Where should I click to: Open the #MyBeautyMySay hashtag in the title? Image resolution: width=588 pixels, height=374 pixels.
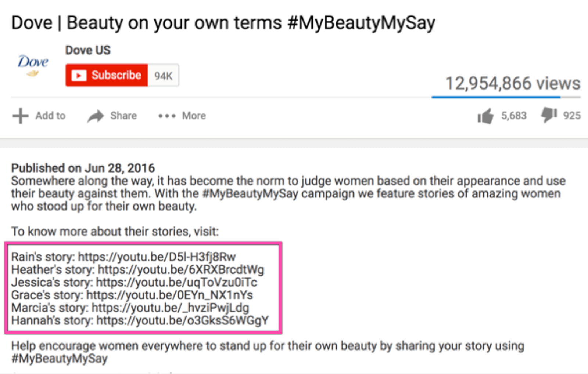(361, 23)
